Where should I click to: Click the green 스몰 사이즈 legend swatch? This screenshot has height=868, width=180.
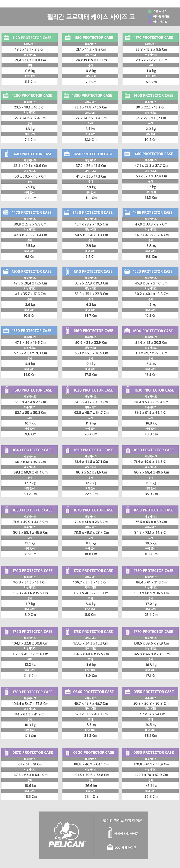click(150, 12)
